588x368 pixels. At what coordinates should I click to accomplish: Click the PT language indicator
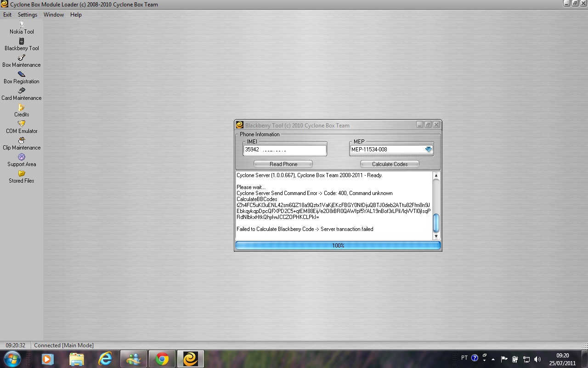[x=464, y=358]
